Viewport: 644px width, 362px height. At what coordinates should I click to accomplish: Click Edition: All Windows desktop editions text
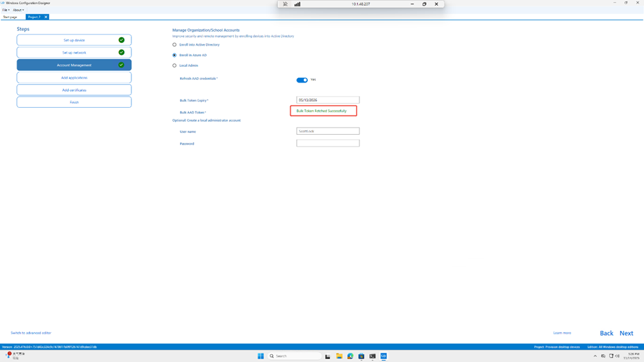coord(613,347)
